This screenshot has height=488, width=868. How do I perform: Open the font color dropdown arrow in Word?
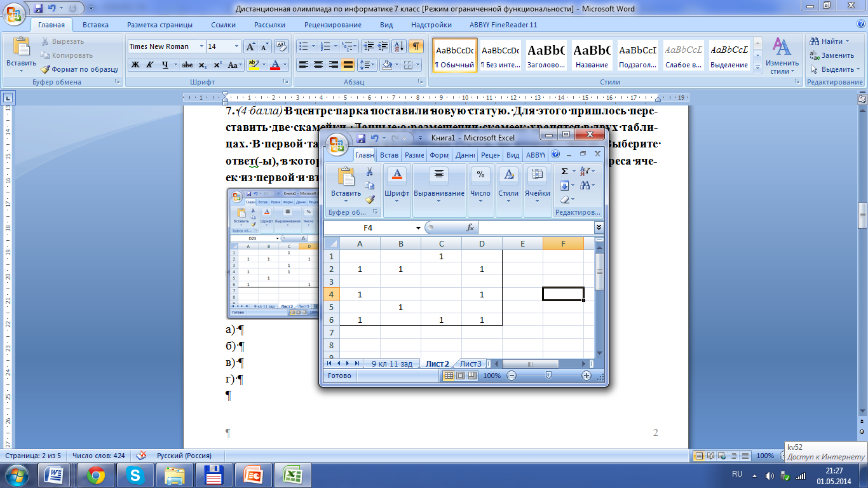click(286, 65)
